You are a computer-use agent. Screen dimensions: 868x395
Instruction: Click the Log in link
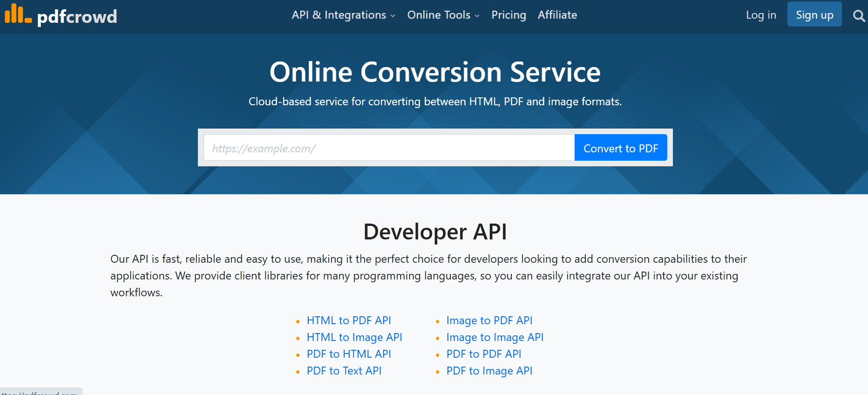coord(760,15)
